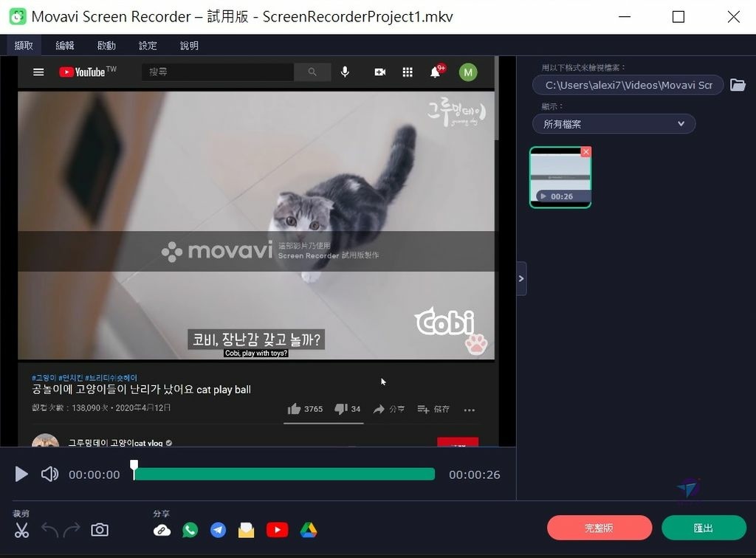Collapse the side panel arrow
The image size is (756, 558).
521,278
